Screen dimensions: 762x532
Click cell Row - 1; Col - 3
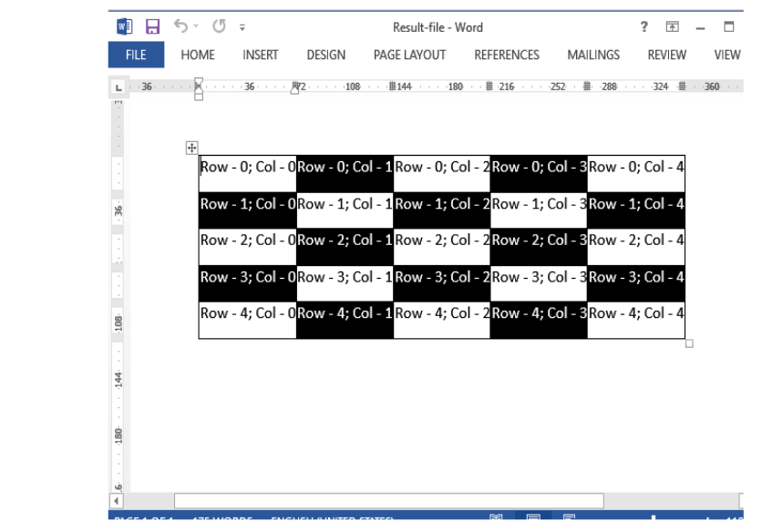pyautogui.click(x=539, y=210)
